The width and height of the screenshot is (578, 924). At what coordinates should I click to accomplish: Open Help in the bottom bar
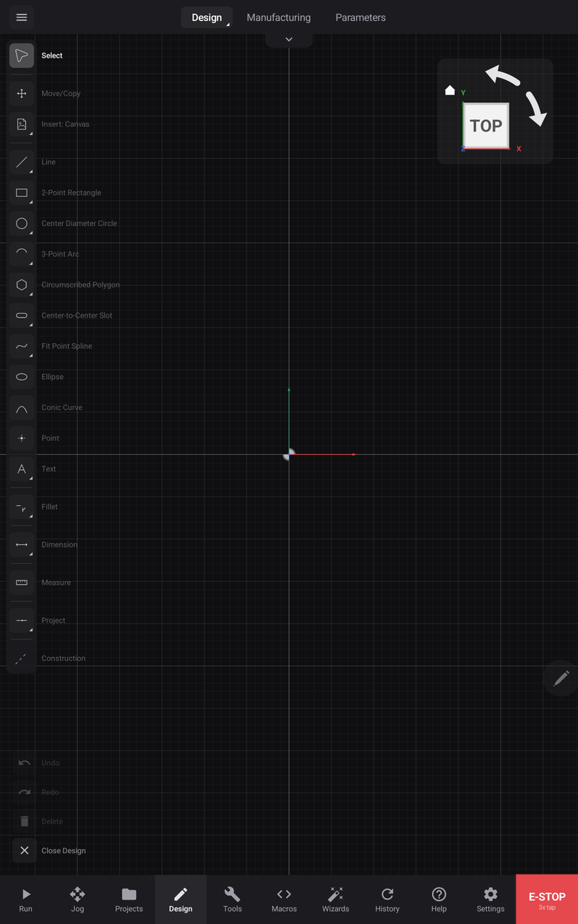tap(439, 899)
